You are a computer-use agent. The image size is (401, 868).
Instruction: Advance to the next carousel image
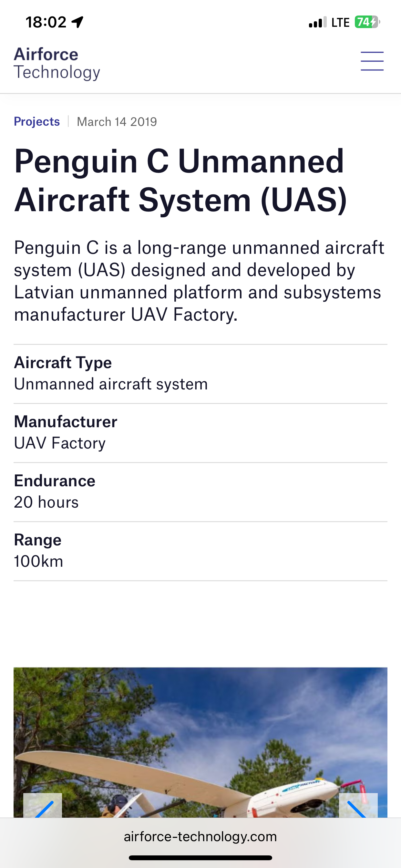(x=358, y=807)
